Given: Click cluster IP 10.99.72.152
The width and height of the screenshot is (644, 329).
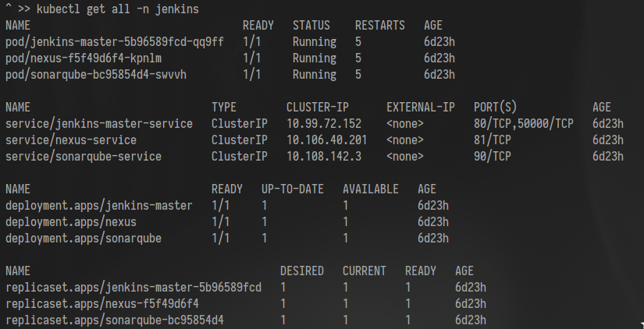Looking at the screenshot, I should pyautogui.click(x=324, y=124).
